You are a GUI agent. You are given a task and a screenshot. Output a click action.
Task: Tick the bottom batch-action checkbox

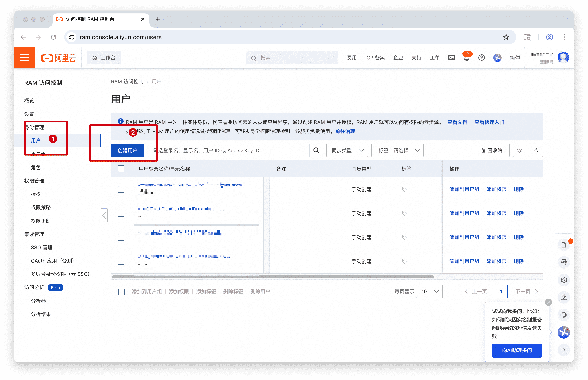click(121, 292)
